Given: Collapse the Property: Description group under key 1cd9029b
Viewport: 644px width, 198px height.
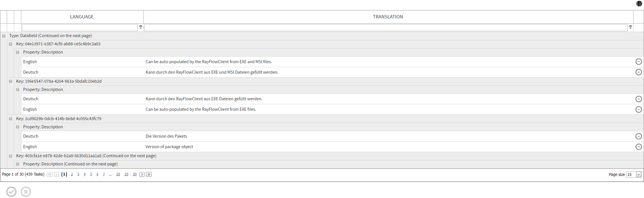Looking at the screenshot, I should point(17,127).
